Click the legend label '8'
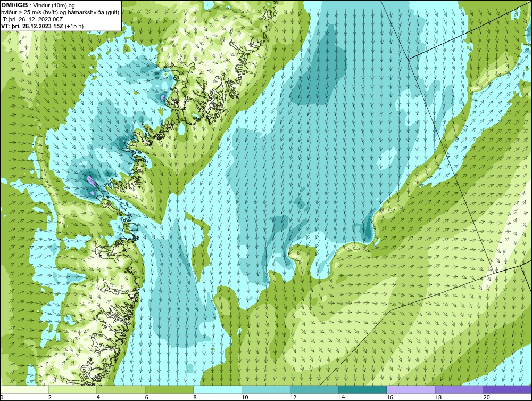This screenshot has height=401, width=532. 195,397
